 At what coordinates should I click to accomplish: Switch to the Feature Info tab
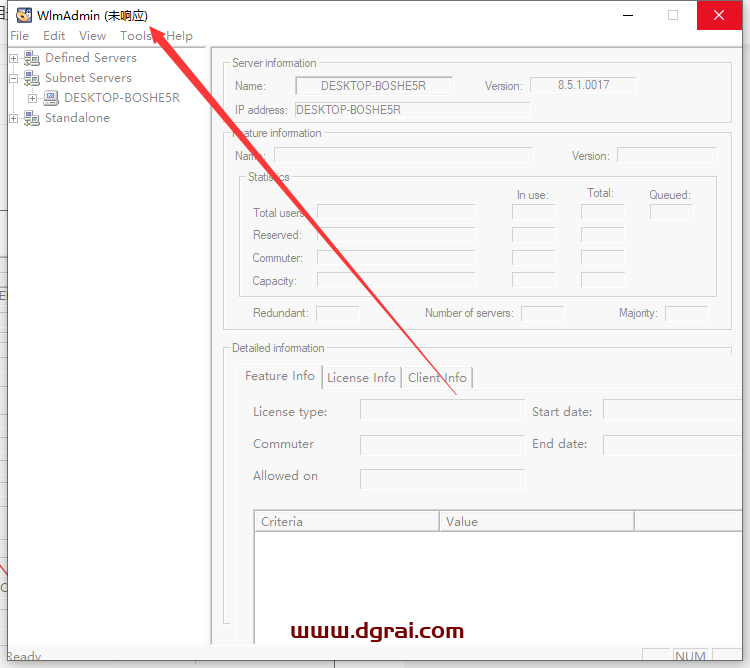click(x=280, y=376)
